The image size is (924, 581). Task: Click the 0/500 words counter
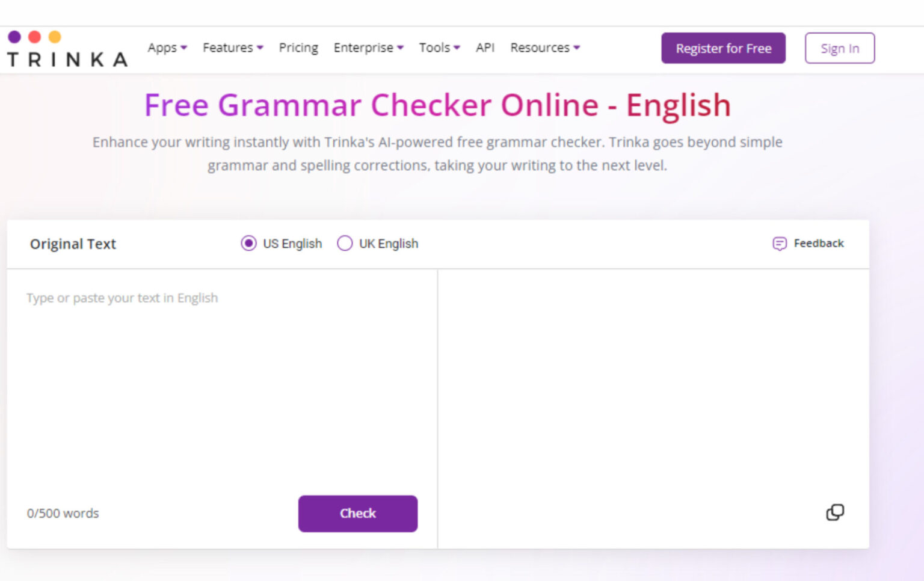(x=63, y=513)
